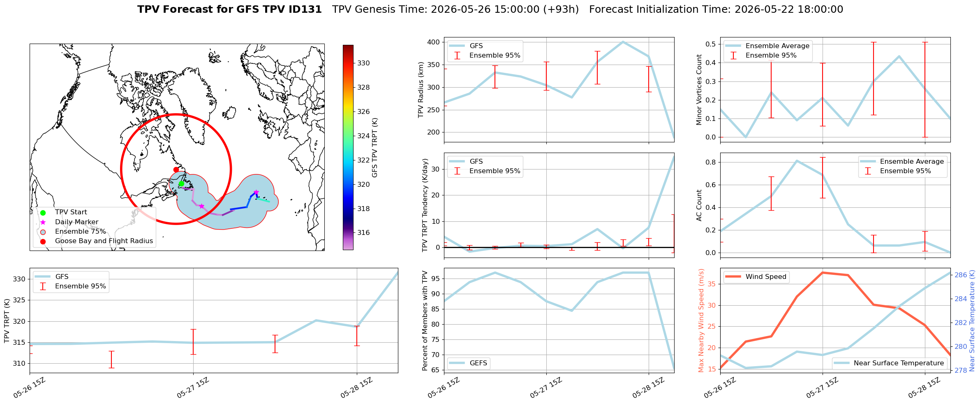Image resolution: width=980 pixels, height=404 pixels.
Task: Click the 'TPV TRPT (K)' axis label
Action: [x=7, y=321]
